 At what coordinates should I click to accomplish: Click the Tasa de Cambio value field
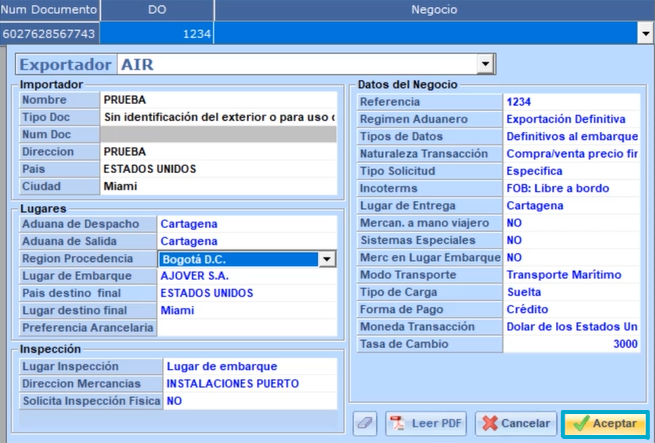[571, 344]
